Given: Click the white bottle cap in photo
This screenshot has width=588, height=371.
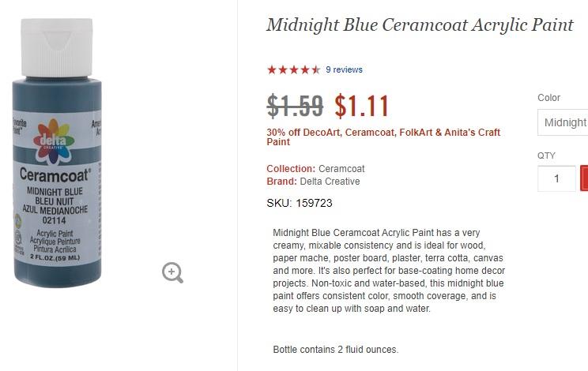Looking at the screenshot, I should tap(57, 47).
